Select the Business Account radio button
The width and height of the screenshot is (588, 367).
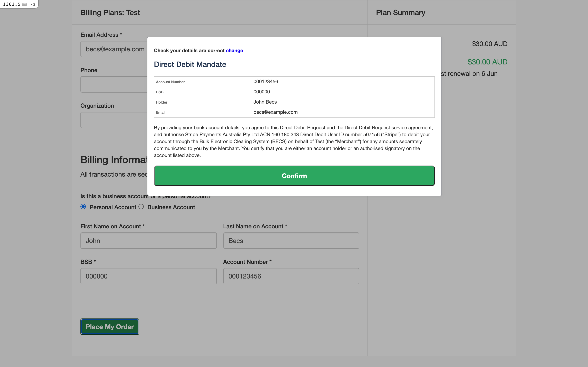pyautogui.click(x=141, y=207)
